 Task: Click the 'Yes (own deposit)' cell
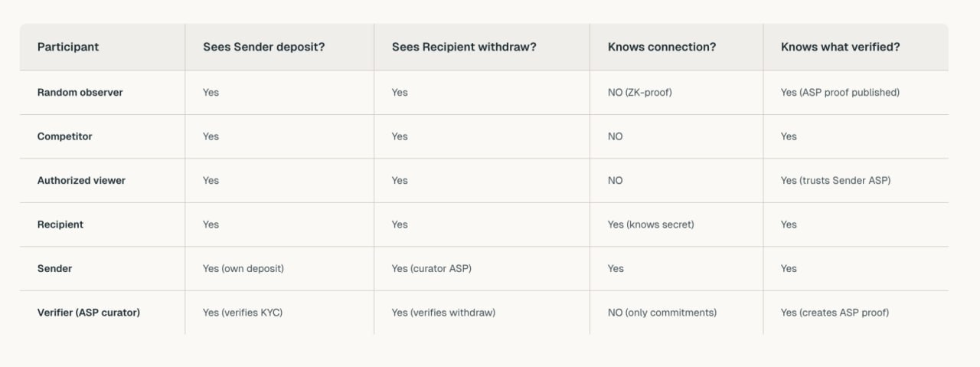[243, 268]
